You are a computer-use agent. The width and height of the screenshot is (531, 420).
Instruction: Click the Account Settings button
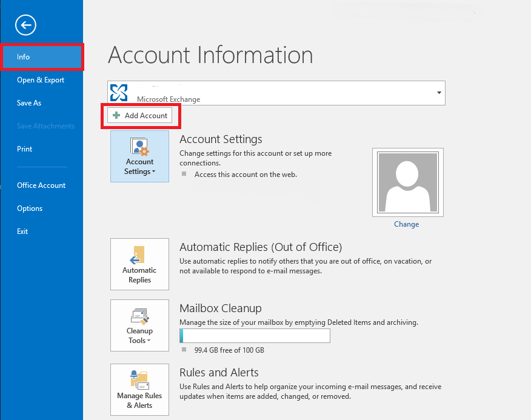[x=139, y=156]
